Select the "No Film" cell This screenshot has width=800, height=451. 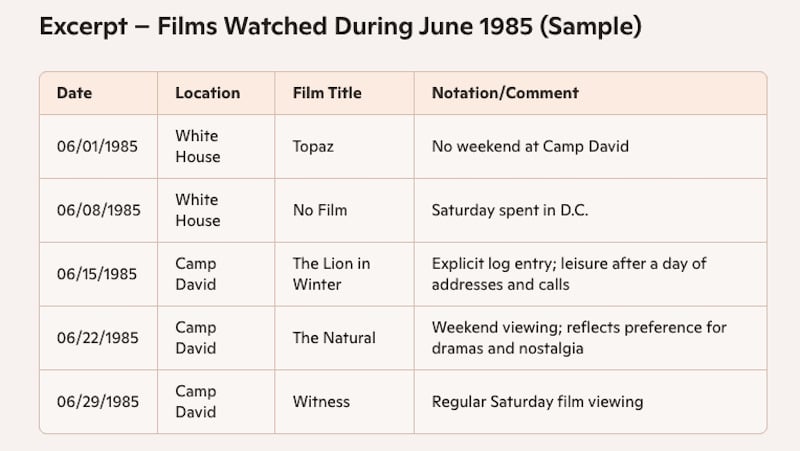pyautogui.click(x=319, y=210)
